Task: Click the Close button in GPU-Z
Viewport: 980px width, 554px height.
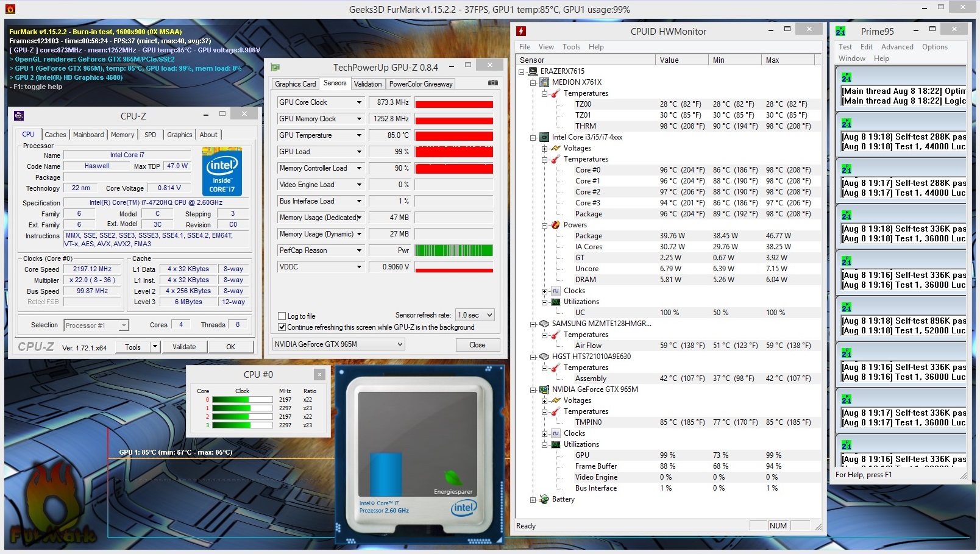Action: point(477,344)
